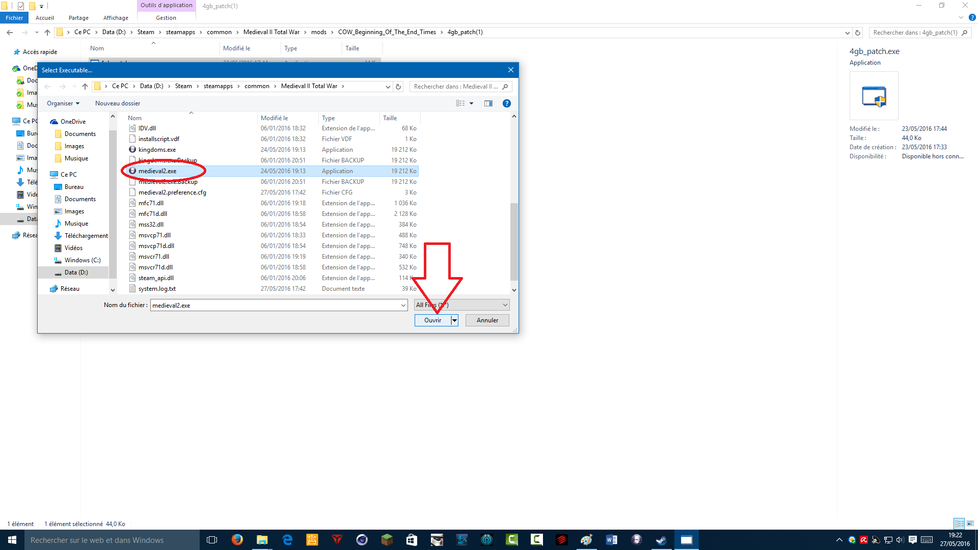Screen dimensions: 980x550
Task: Go up one folder level in dialog
Action: [85, 87]
